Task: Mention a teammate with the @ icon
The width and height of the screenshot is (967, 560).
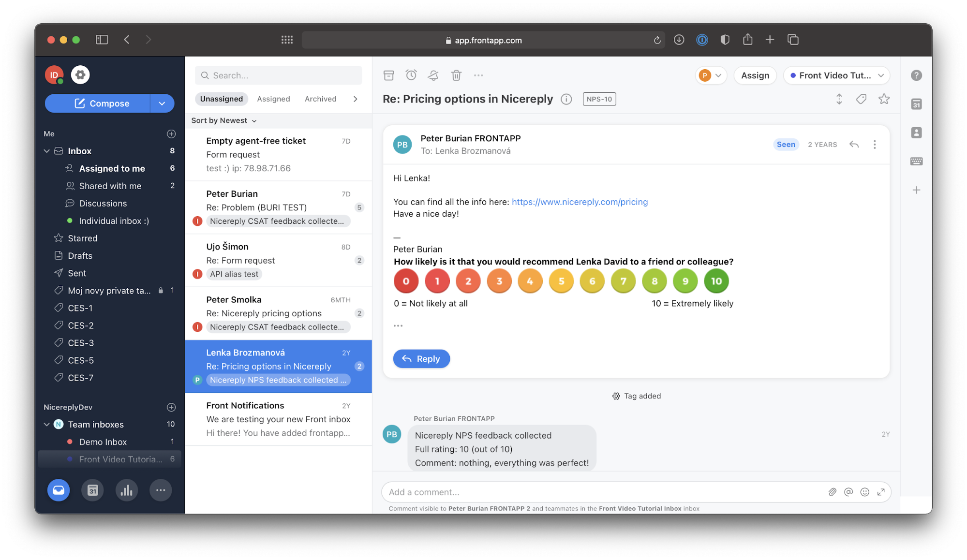Action: point(848,492)
